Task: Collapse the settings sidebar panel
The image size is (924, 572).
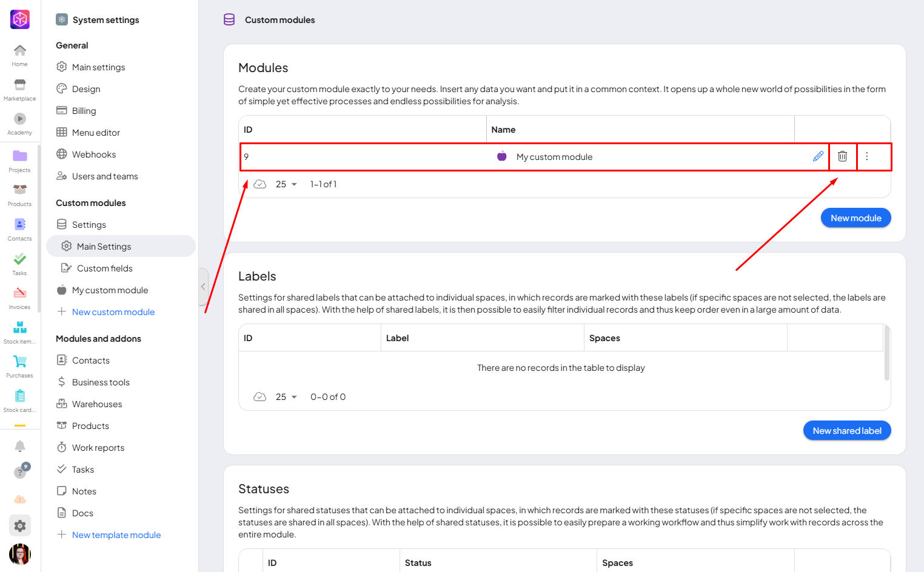Action: [x=203, y=287]
